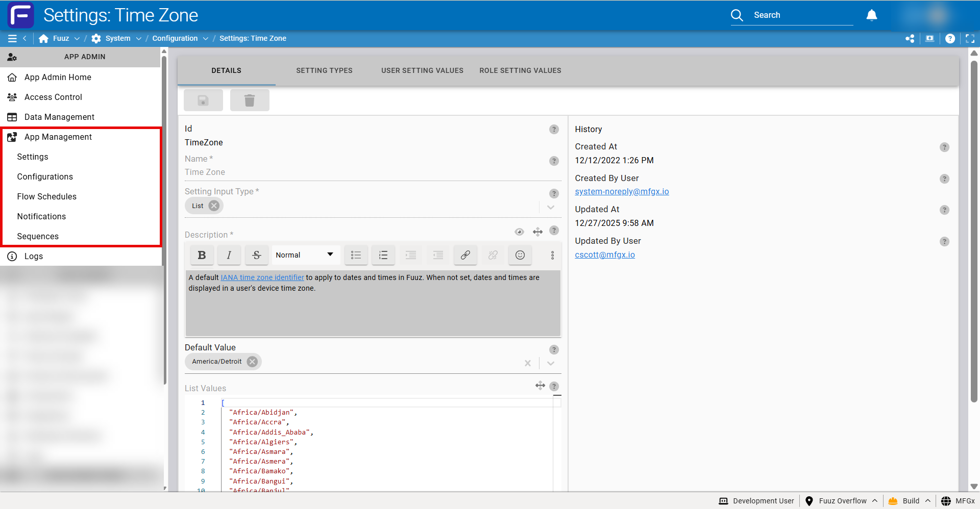Open the Default Value dropdown arrow

click(x=551, y=363)
